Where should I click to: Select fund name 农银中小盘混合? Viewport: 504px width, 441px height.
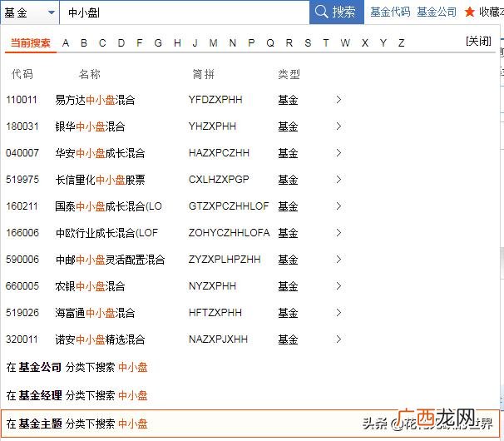pos(90,286)
